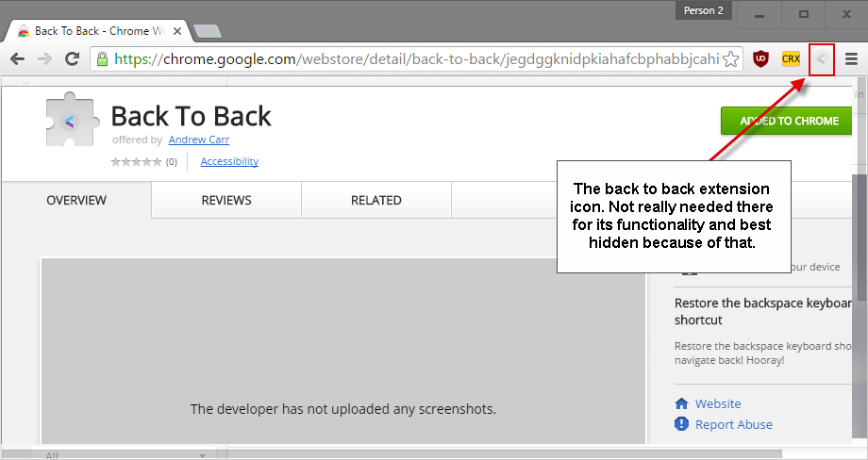
Task: Click 'Restore the backspace keyboard shortcut' heading
Action: [x=763, y=311]
